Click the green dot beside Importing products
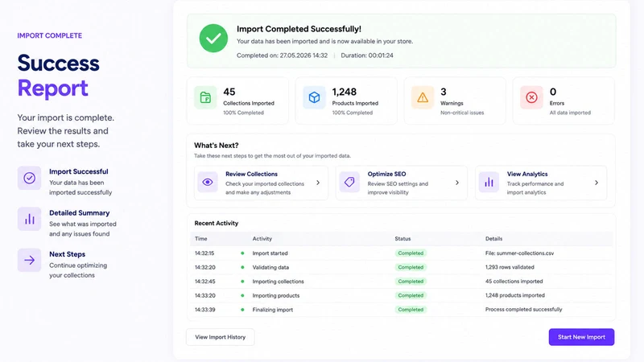The width and height of the screenshot is (644, 362). point(242,295)
